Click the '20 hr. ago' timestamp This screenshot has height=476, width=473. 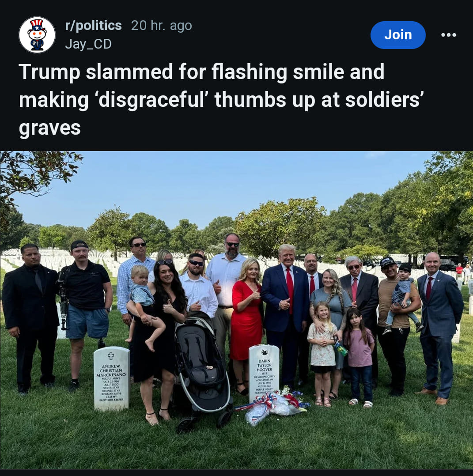(162, 26)
